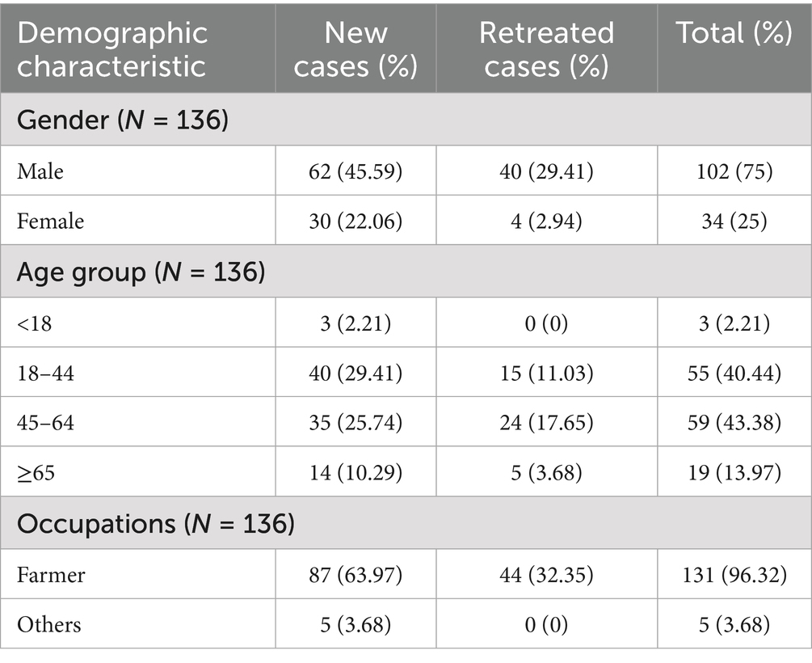The height and width of the screenshot is (663, 812).
Task: Select the "Age group (N = 136)" section row
Action: click(x=141, y=272)
